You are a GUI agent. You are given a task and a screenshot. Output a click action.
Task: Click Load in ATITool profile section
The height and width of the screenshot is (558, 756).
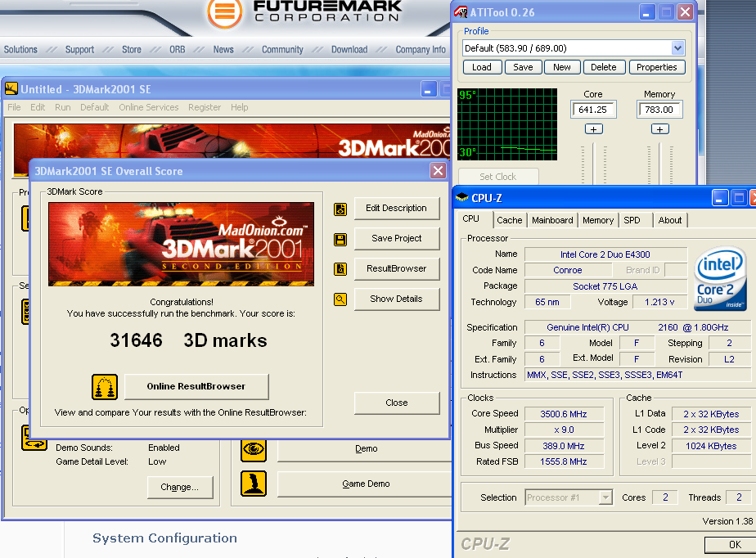tap(482, 67)
